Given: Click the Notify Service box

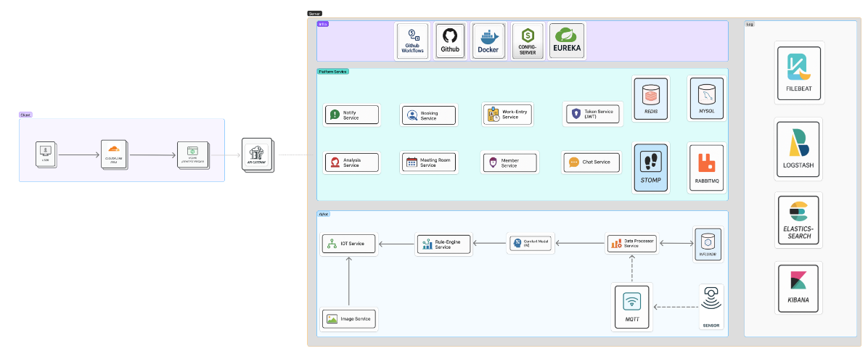Looking at the screenshot, I should (x=351, y=115).
